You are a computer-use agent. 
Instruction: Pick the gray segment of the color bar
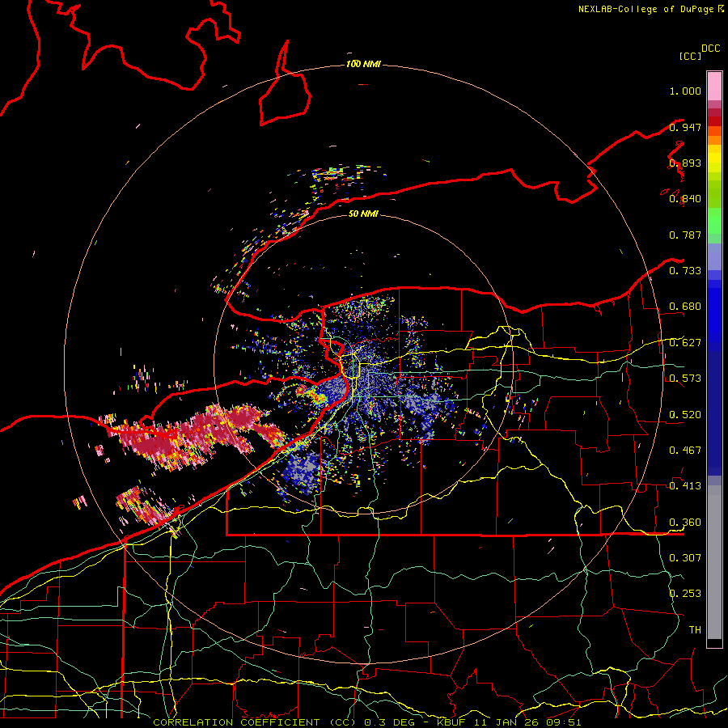click(714, 562)
